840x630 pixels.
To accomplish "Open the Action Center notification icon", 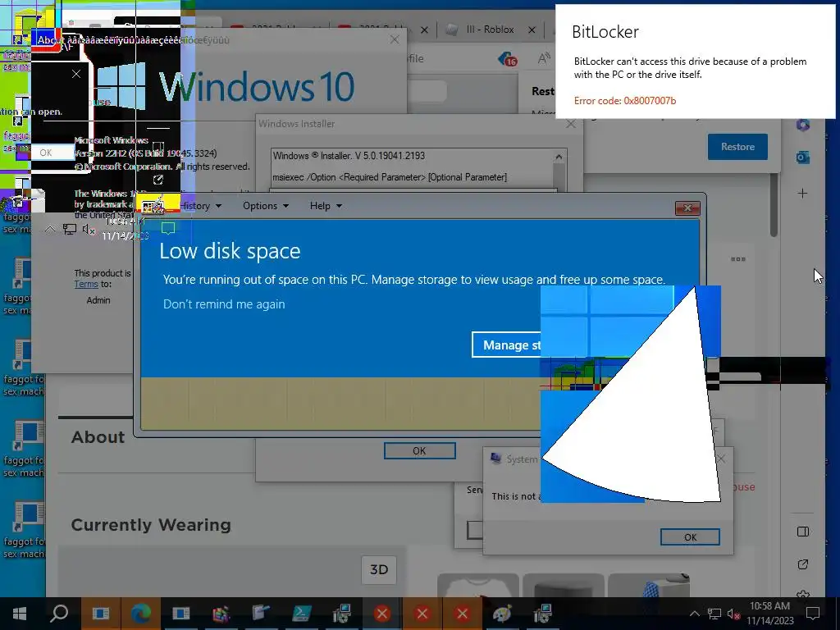I will (x=813, y=614).
